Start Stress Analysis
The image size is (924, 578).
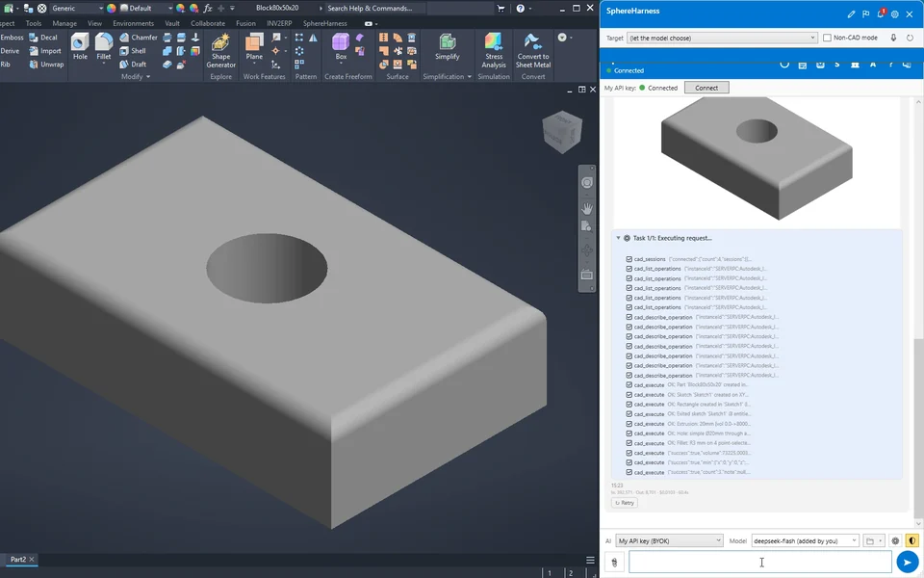[x=494, y=51]
